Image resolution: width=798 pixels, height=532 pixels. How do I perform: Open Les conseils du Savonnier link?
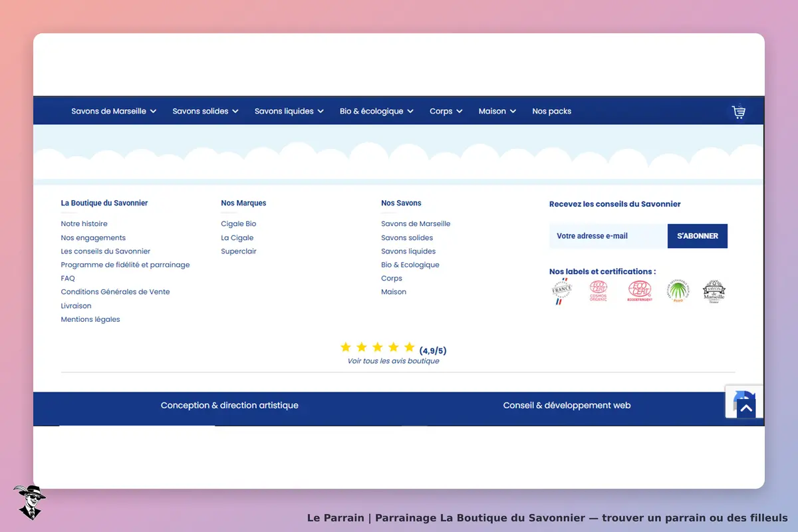click(x=106, y=251)
